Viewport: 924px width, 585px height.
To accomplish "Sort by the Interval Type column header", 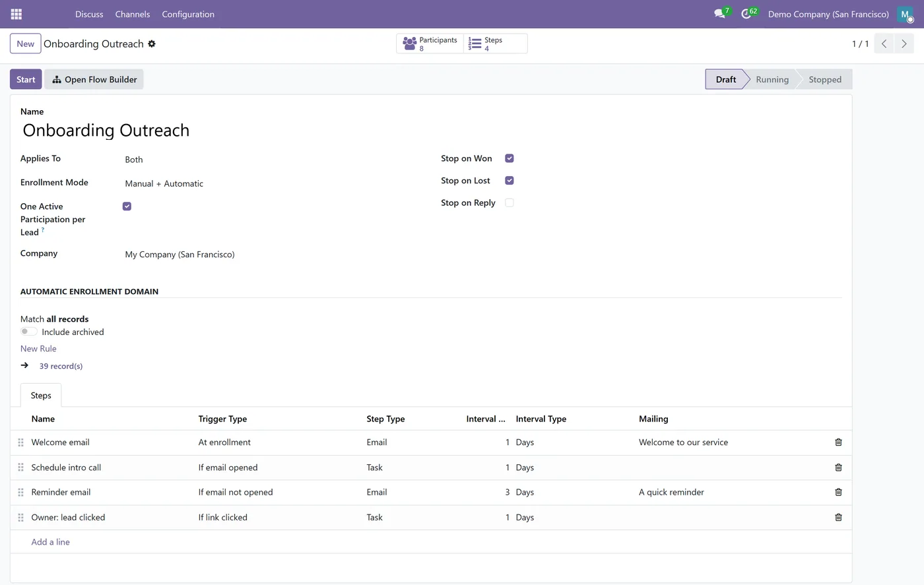I will point(541,419).
